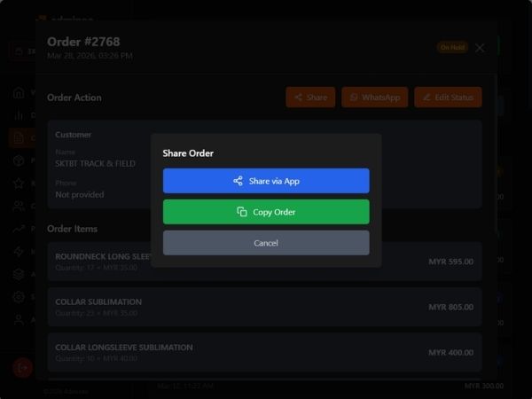Click the COLLAR LONGSLEEVE SUBLIMATION order item
The image size is (532, 399).
(264, 353)
